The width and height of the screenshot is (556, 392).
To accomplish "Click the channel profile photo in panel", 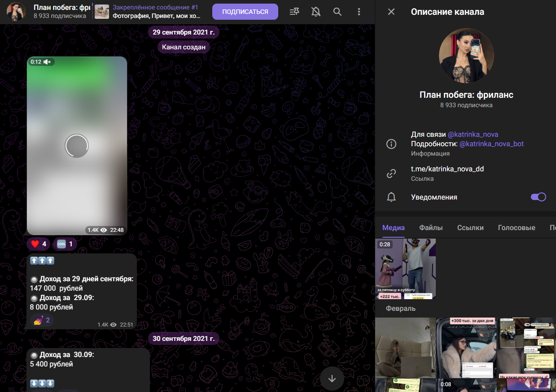I will point(466,56).
